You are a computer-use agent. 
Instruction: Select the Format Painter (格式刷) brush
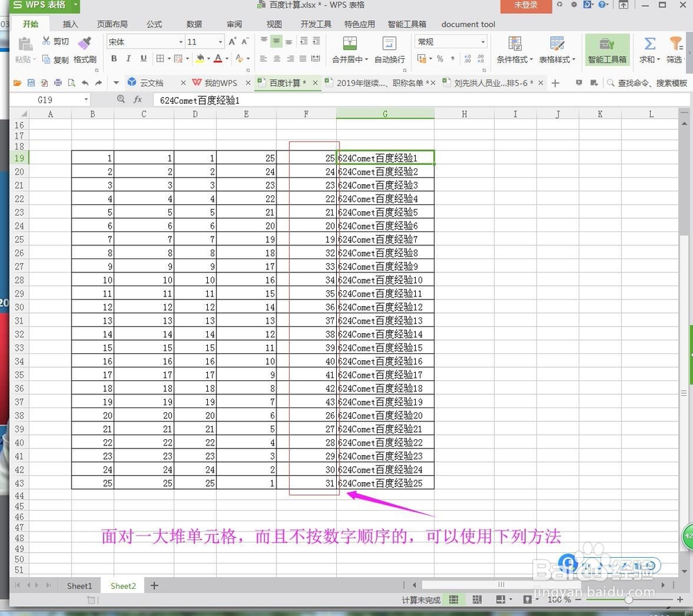[85, 43]
